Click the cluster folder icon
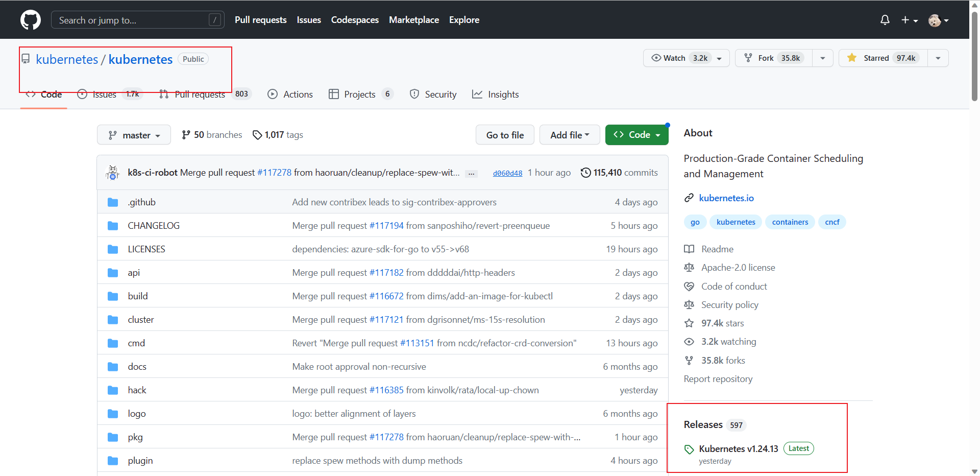 tap(113, 320)
